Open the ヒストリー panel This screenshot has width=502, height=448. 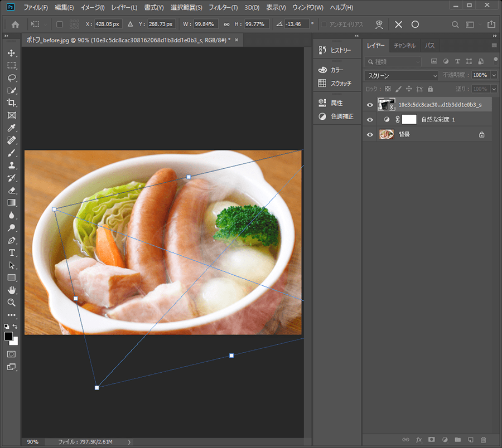[337, 50]
